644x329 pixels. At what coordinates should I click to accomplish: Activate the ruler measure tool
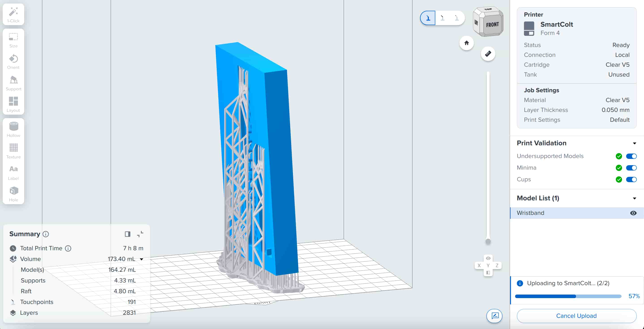pyautogui.click(x=488, y=54)
